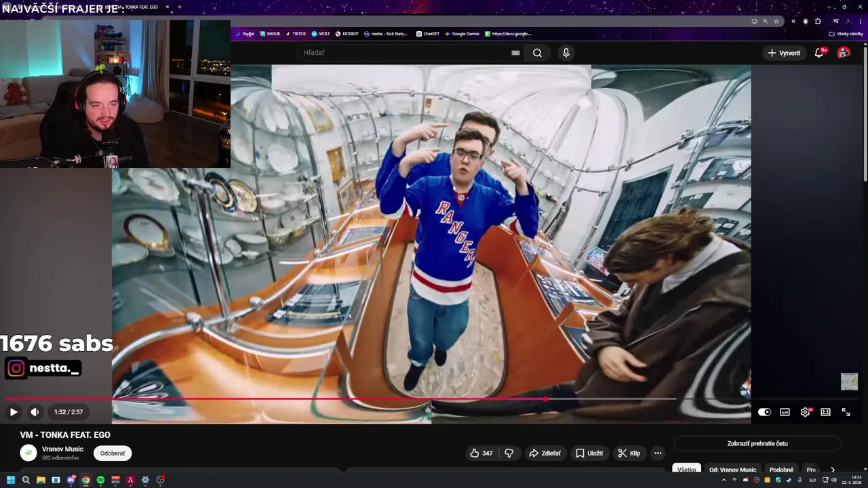Open YouTube notifications bell

[819, 53]
